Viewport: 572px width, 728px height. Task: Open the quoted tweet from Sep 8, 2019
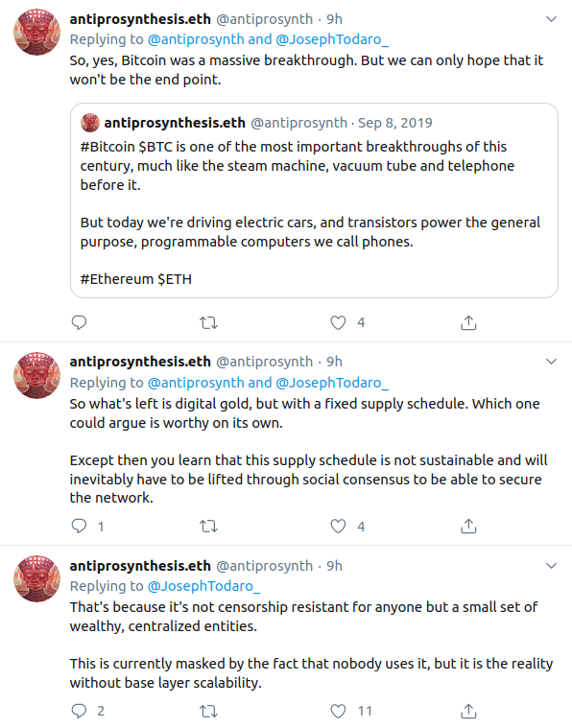point(314,200)
